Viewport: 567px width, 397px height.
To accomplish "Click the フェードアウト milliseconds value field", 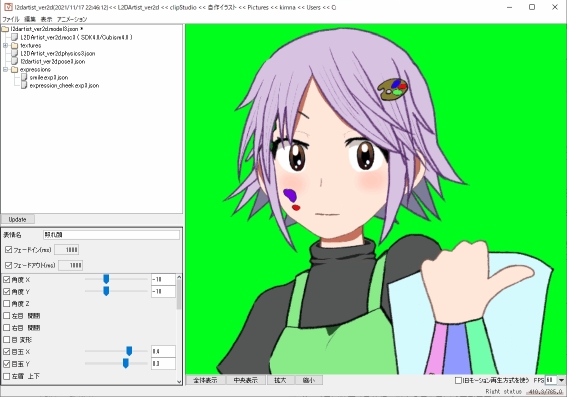I will (x=71, y=265).
